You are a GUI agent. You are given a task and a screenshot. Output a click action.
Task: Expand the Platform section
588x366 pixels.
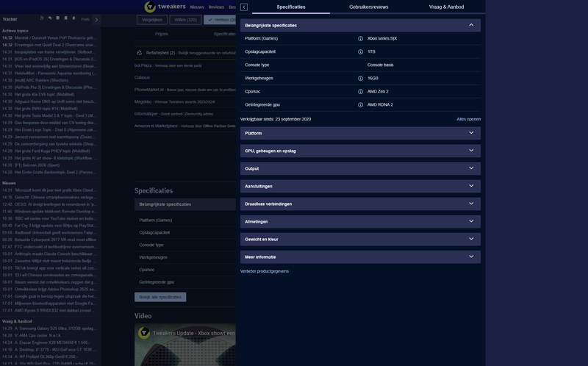pyautogui.click(x=360, y=133)
